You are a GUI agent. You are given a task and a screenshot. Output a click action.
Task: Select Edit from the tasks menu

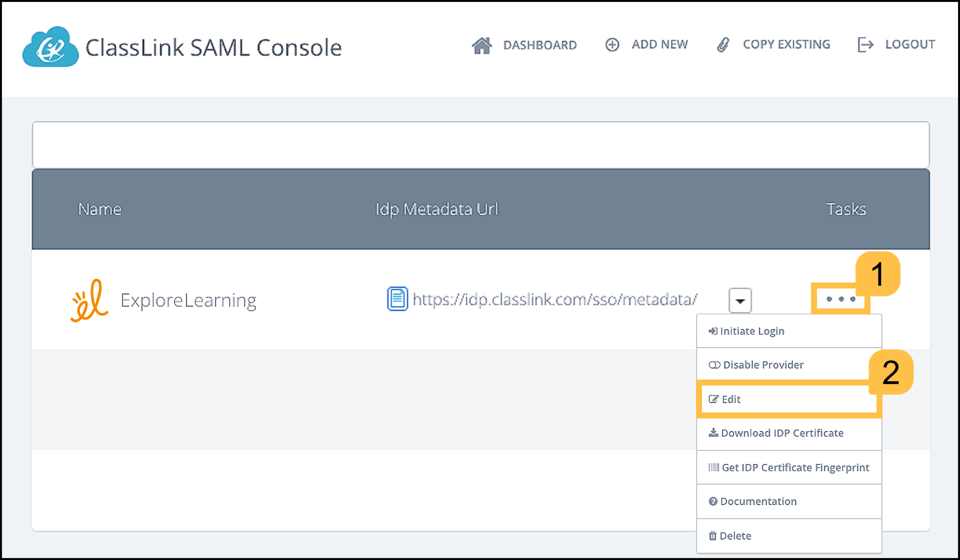click(731, 399)
